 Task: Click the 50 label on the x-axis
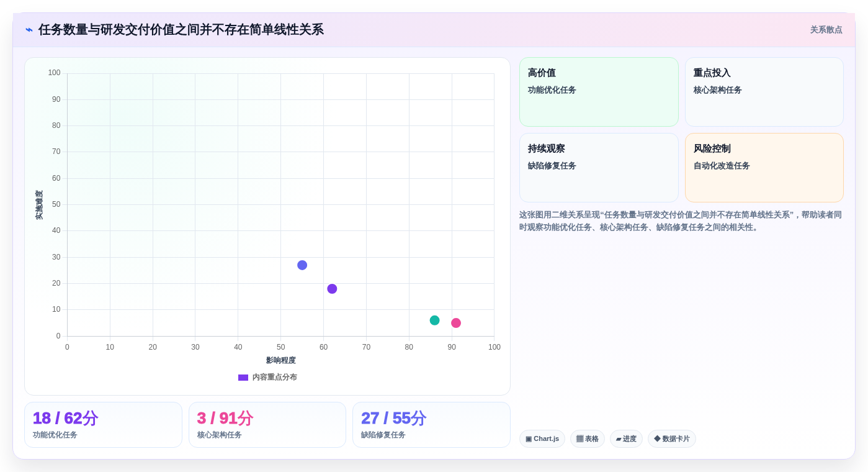tap(281, 347)
